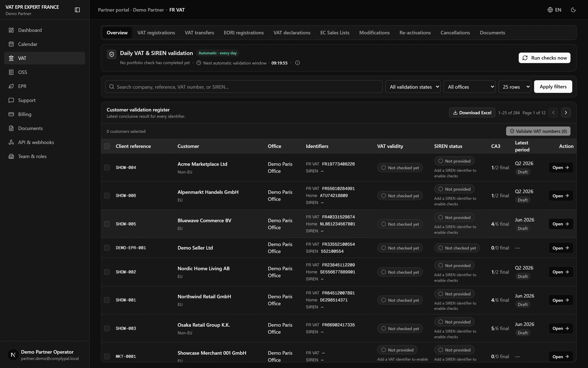Click home VAT number ATU74218809
588x368 pixels.
334,196
